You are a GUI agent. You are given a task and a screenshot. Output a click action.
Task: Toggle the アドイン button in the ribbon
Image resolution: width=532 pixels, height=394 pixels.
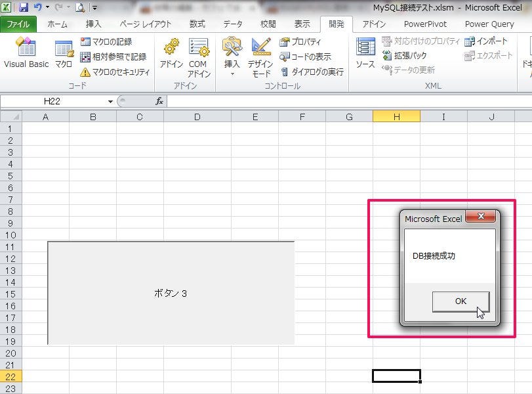pos(171,56)
